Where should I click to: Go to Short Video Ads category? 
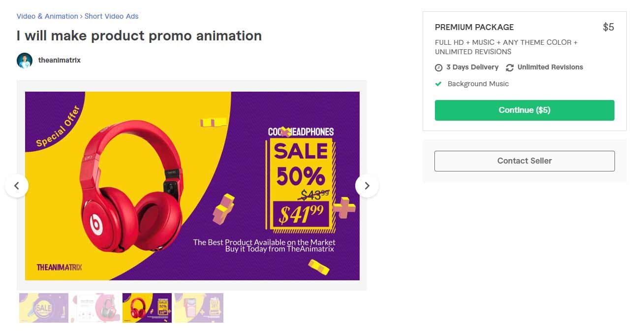[112, 16]
